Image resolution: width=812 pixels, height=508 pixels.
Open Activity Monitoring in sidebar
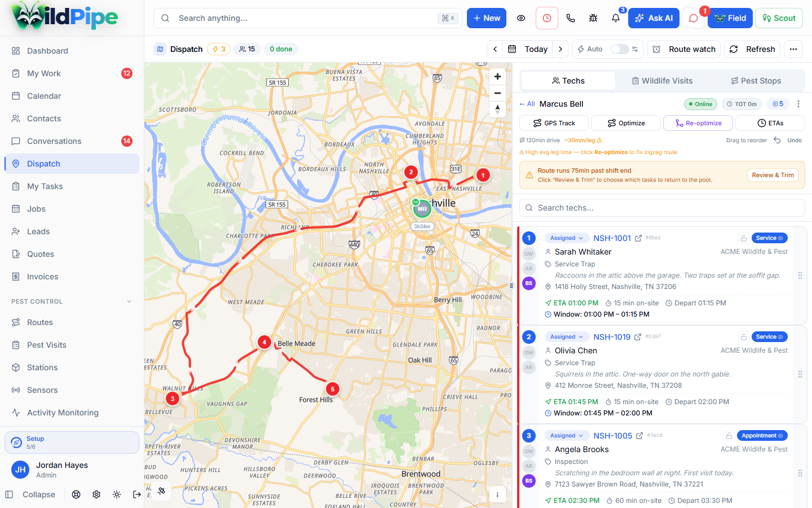(72, 413)
